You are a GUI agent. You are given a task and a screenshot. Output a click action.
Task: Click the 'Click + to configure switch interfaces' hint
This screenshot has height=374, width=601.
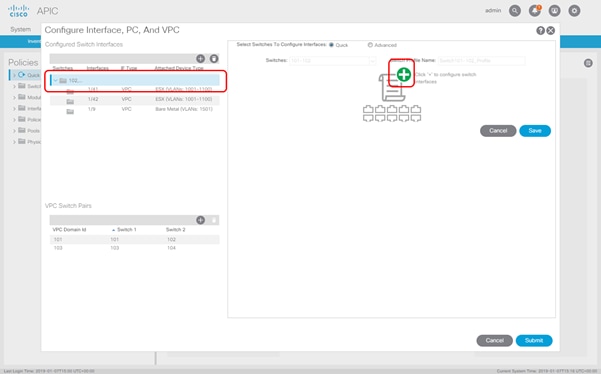pos(446,78)
